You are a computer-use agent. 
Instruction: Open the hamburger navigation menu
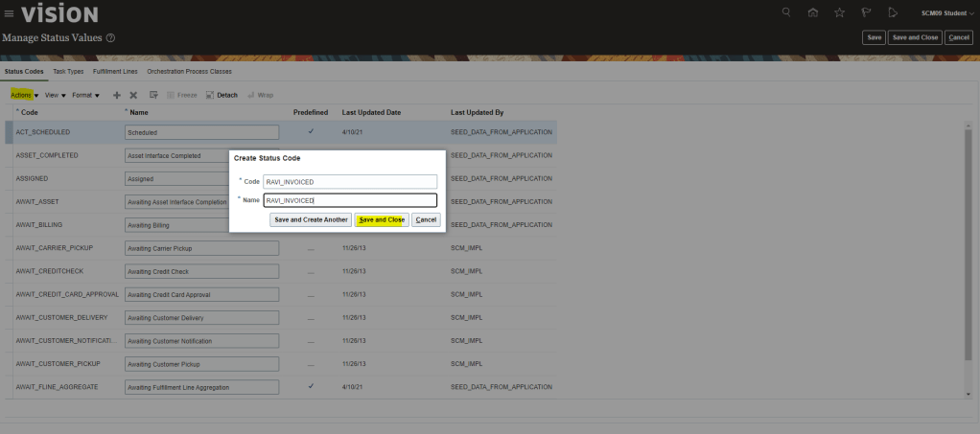9,13
